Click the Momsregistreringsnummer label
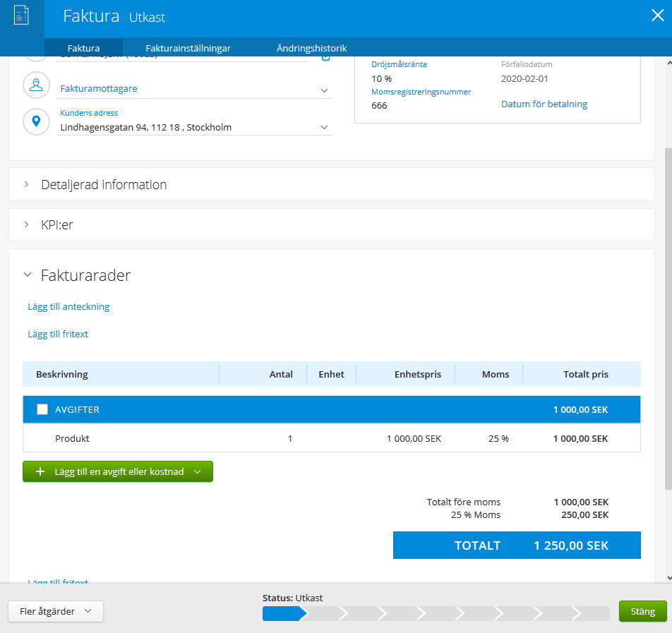 [x=421, y=92]
